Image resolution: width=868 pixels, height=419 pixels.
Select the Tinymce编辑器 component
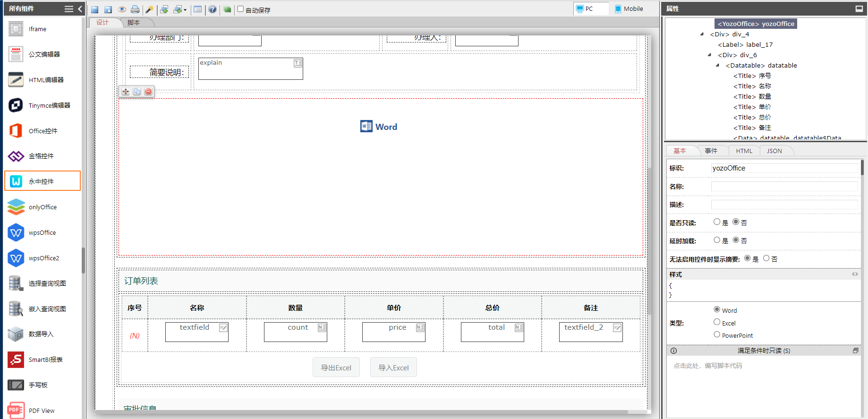[43, 105]
